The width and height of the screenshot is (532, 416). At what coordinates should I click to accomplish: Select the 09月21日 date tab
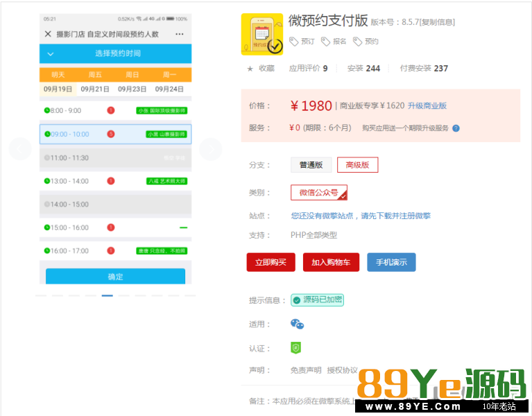(x=95, y=89)
